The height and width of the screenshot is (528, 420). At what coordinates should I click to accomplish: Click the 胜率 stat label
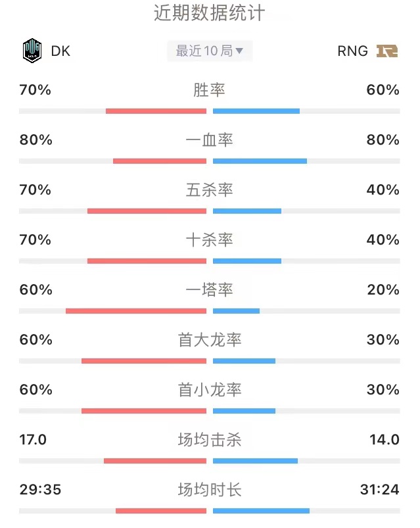click(209, 90)
